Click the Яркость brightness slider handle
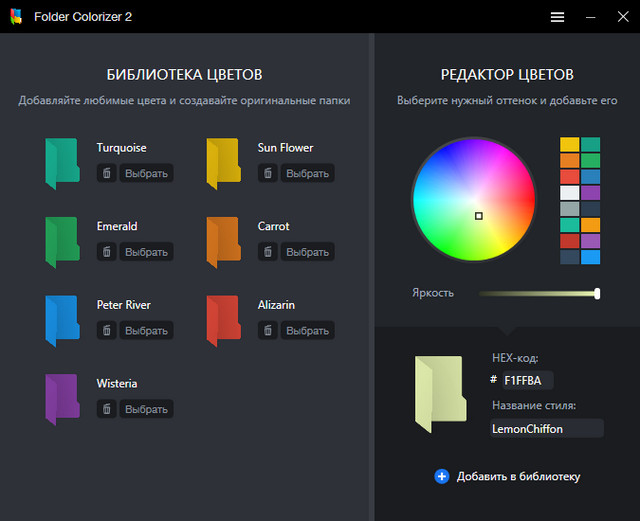This screenshot has height=521, width=640. tap(597, 293)
